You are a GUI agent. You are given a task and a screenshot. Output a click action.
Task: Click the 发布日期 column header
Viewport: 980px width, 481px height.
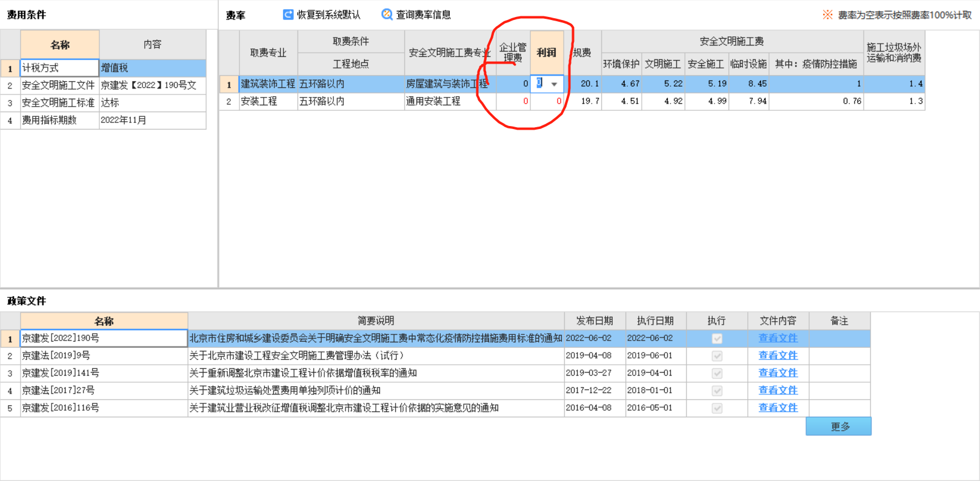[x=595, y=321]
